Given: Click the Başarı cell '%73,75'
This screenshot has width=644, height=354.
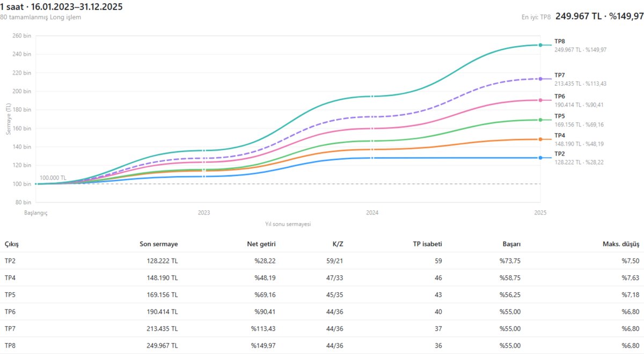Looking at the screenshot, I should tap(510, 261).
